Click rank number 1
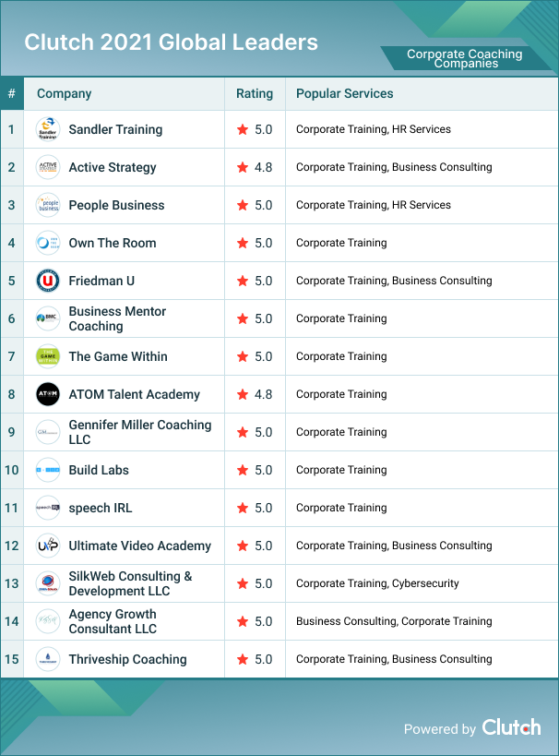Viewport: 559px width, 756px height. point(11,129)
